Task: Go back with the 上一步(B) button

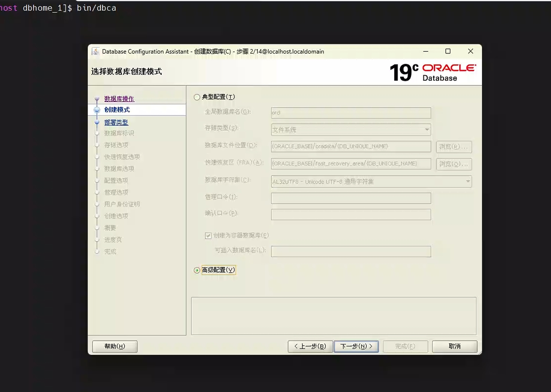Action: click(x=310, y=347)
